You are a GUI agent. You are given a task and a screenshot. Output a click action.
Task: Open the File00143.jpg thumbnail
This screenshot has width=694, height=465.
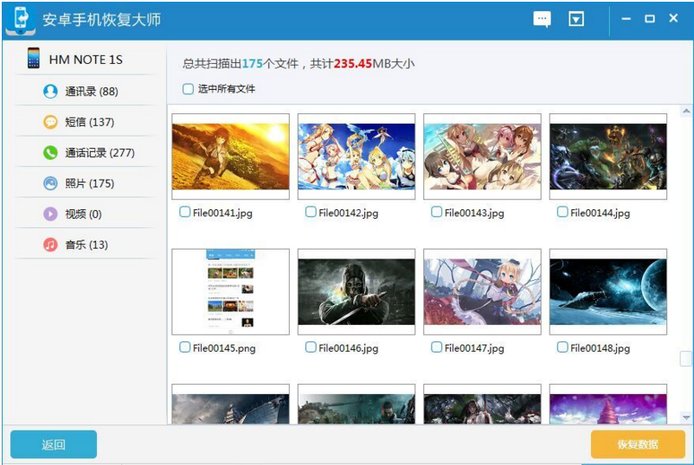pos(482,156)
